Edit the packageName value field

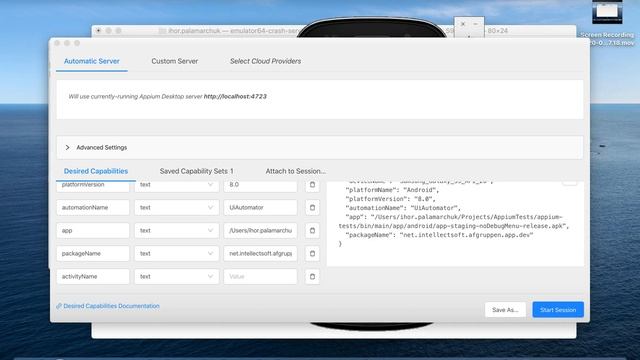(x=260, y=253)
